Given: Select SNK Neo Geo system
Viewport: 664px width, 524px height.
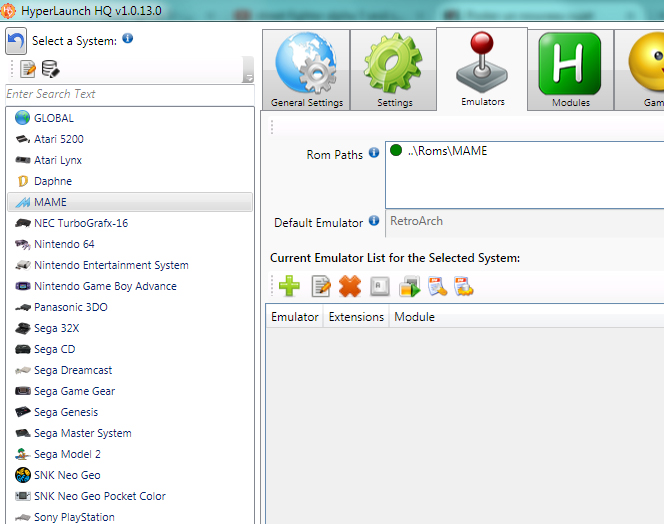Looking at the screenshot, I should pos(130,475).
